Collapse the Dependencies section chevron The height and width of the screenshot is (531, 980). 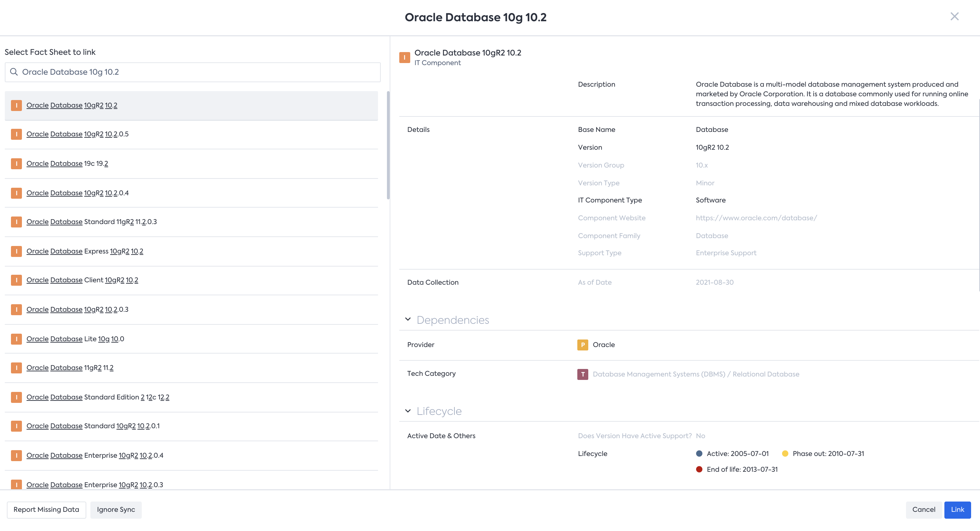point(408,319)
